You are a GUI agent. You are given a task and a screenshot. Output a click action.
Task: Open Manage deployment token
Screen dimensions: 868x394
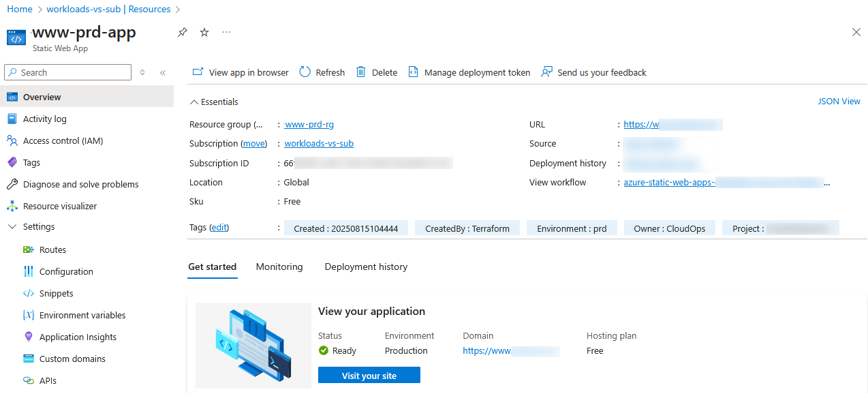pos(469,72)
